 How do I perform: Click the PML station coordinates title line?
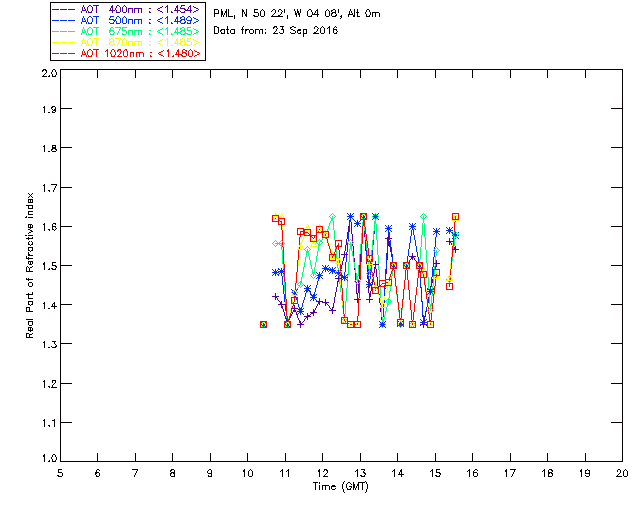point(297,14)
